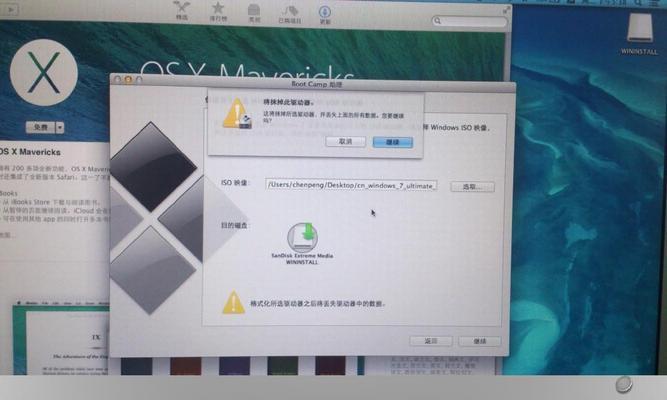Open Purchases icon in App Store toolbar

click(x=290, y=14)
